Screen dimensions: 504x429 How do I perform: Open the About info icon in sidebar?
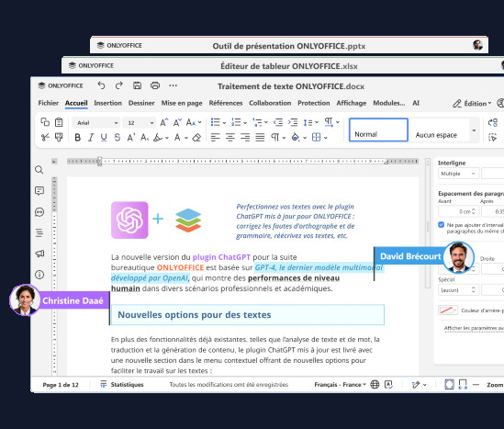point(39,275)
